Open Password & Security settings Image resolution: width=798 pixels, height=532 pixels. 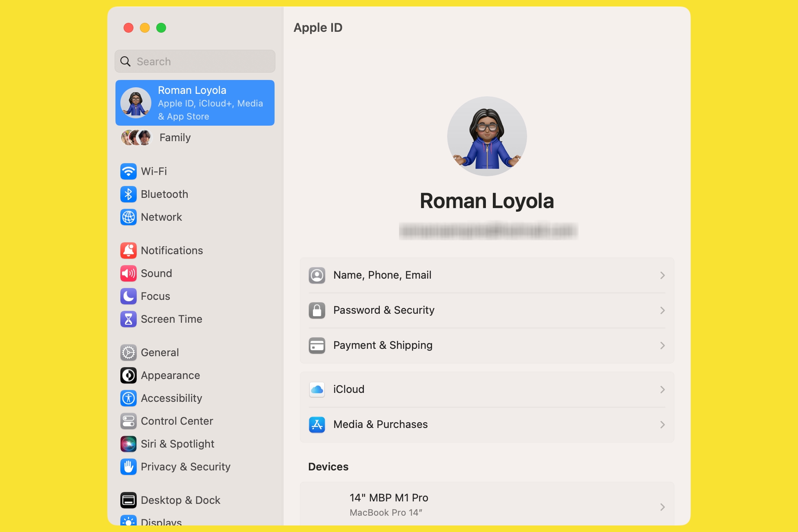pyautogui.click(x=486, y=310)
